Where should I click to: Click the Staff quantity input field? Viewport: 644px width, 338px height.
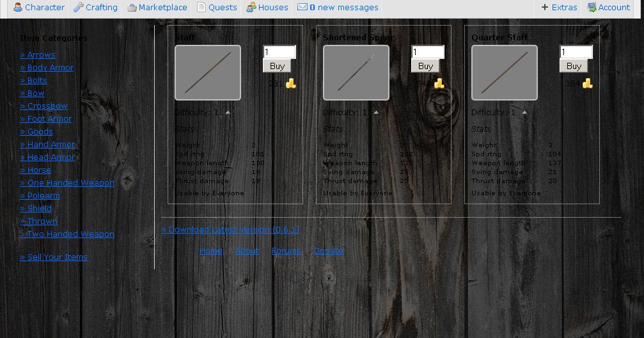(279, 52)
